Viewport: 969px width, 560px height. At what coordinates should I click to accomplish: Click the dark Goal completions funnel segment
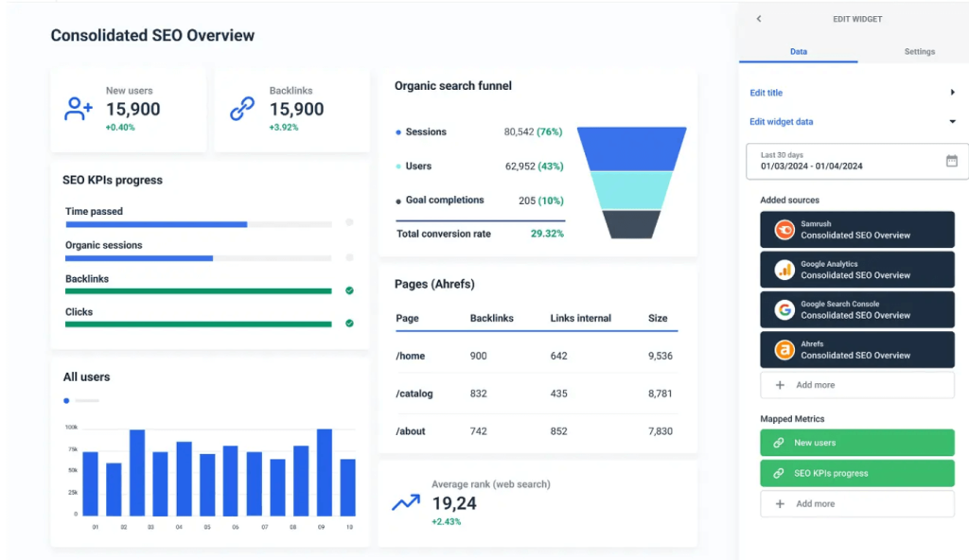631,224
